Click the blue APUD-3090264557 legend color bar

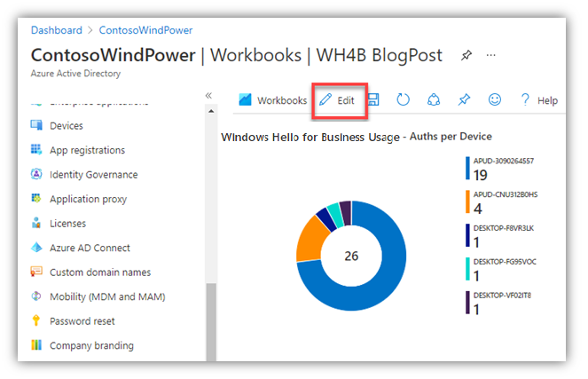(x=467, y=168)
